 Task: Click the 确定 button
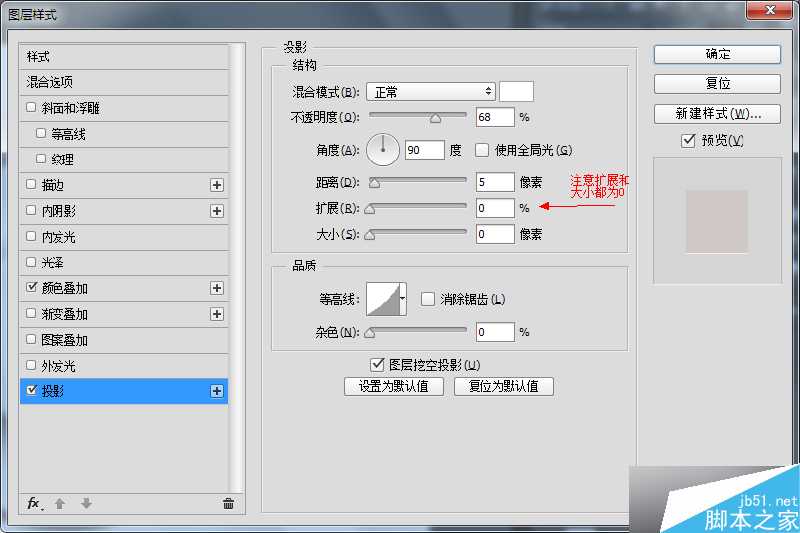(x=717, y=54)
